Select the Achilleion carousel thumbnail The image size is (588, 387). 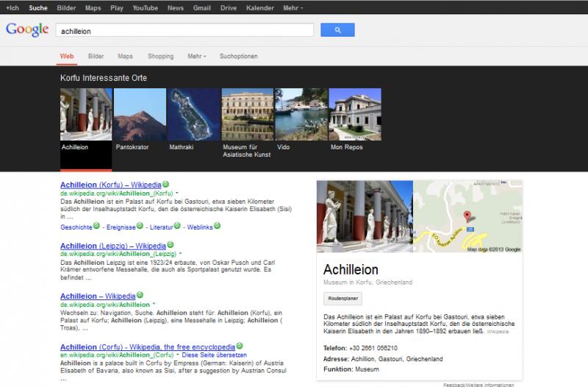click(86, 114)
